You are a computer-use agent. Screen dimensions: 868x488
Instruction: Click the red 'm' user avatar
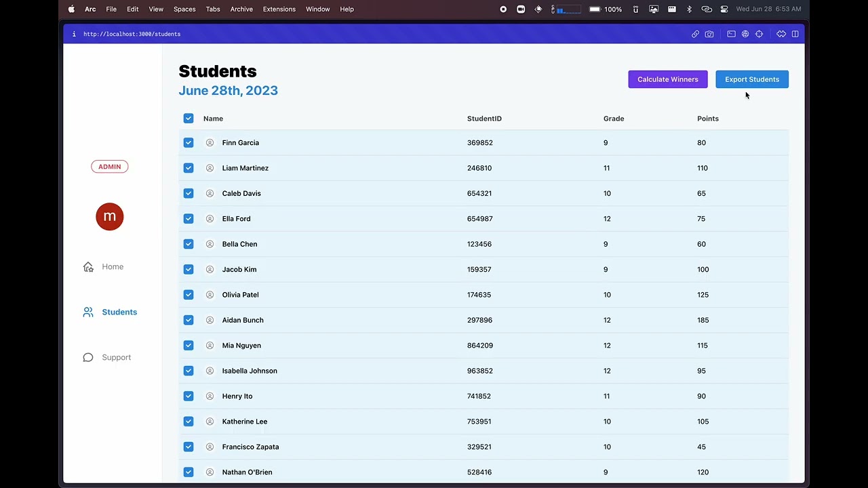pos(110,217)
